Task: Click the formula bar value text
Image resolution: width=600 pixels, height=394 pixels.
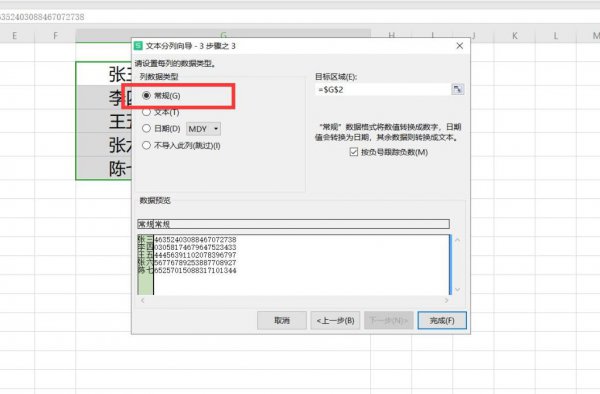Action: click(42, 17)
